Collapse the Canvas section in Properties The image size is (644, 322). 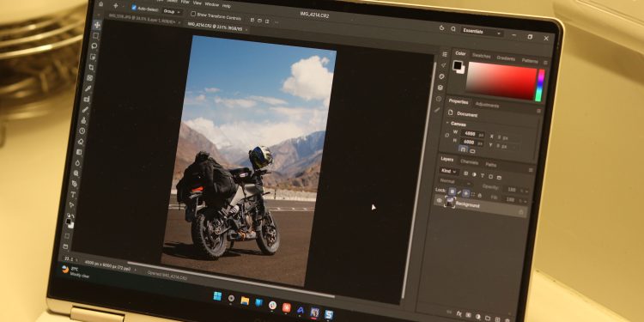tap(447, 123)
